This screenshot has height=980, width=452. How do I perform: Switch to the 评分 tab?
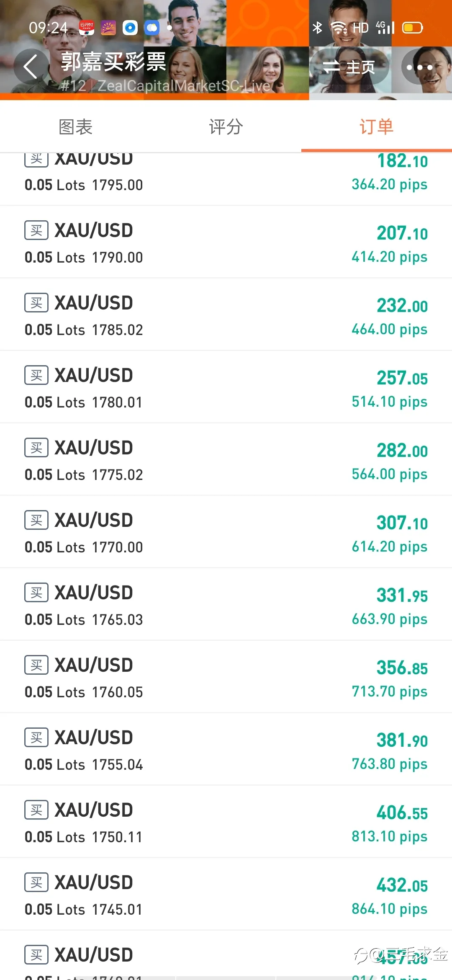coord(226,127)
